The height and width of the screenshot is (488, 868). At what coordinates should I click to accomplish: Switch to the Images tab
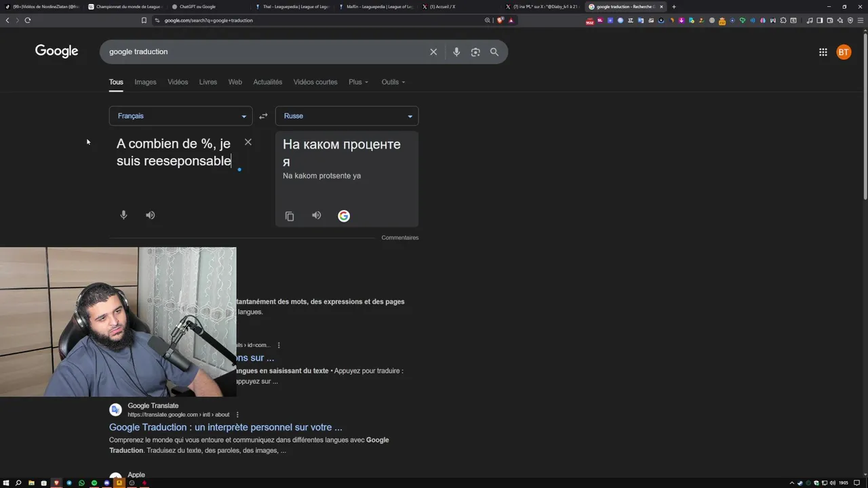tap(145, 82)
